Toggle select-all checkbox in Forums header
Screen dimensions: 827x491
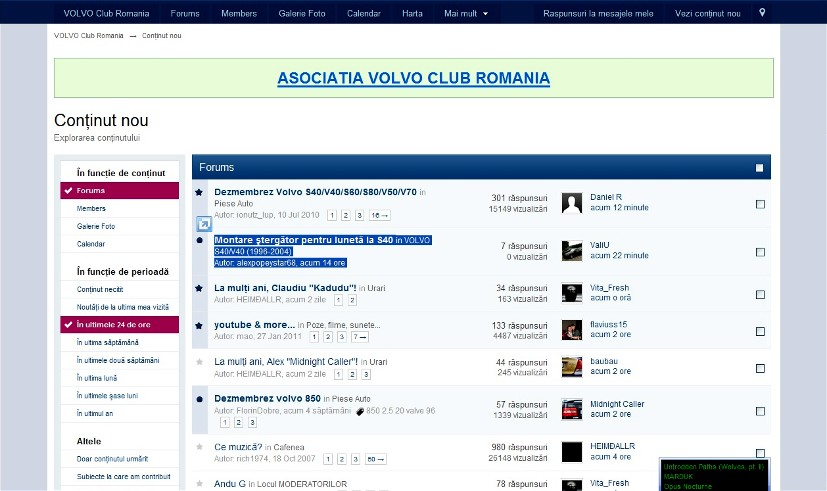click(759, 168)
